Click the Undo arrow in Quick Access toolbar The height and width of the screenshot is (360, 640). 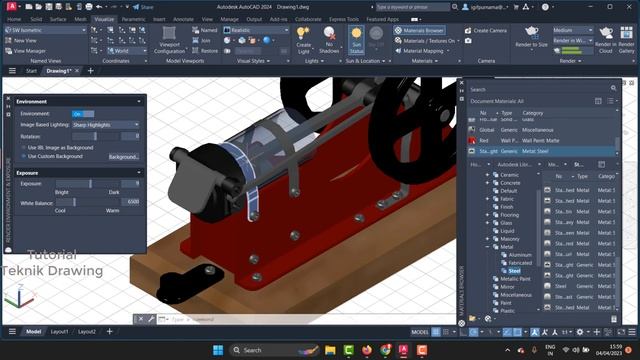click(99, 7)
